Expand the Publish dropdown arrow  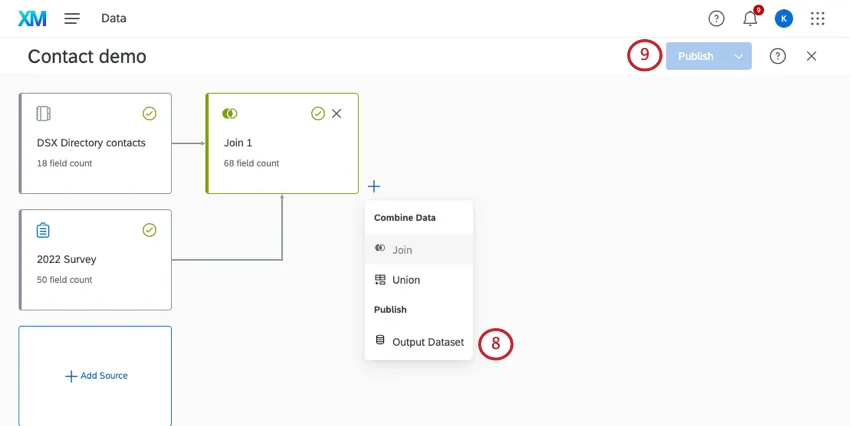tap(739, 56)
